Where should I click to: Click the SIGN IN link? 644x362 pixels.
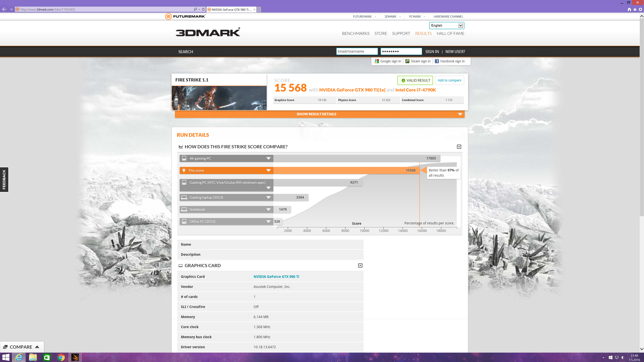point(432,51)
